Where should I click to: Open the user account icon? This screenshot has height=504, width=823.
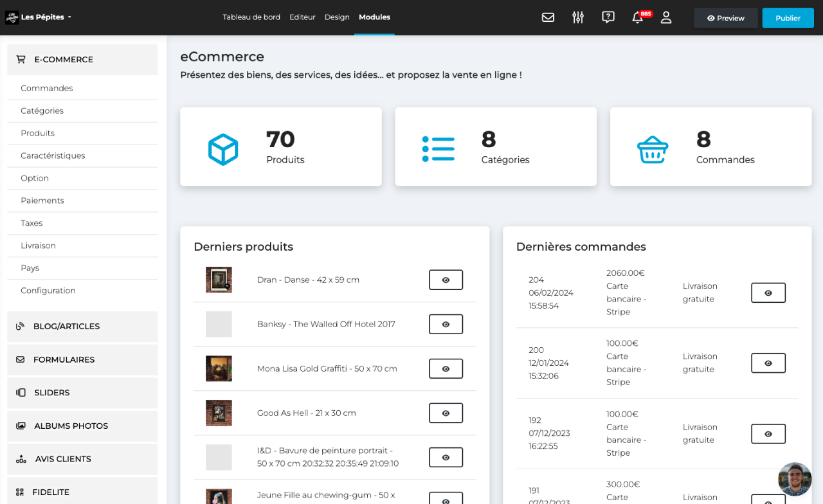[x=666, y=17]
